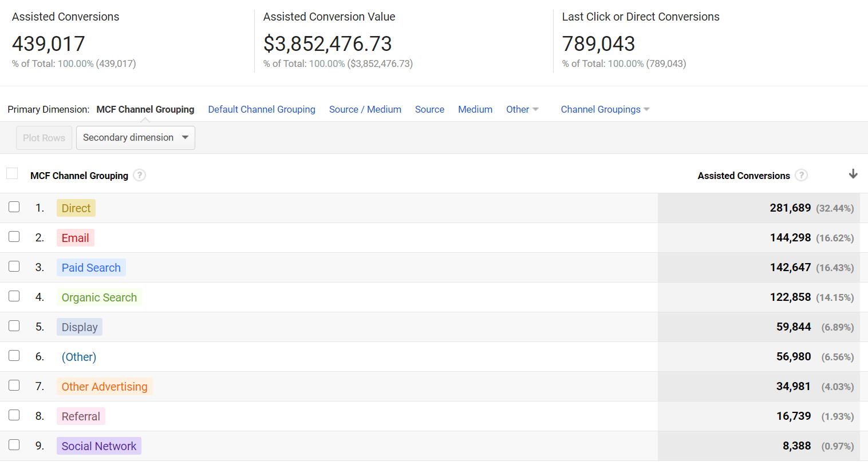Select all rows using the header checkbox

click(x=12, y=173)
